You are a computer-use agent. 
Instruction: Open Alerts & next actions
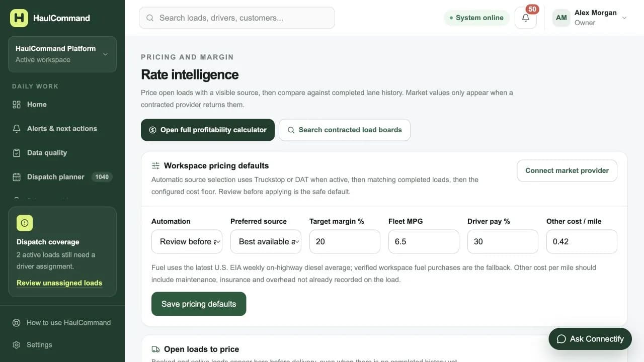click(62, 129)
